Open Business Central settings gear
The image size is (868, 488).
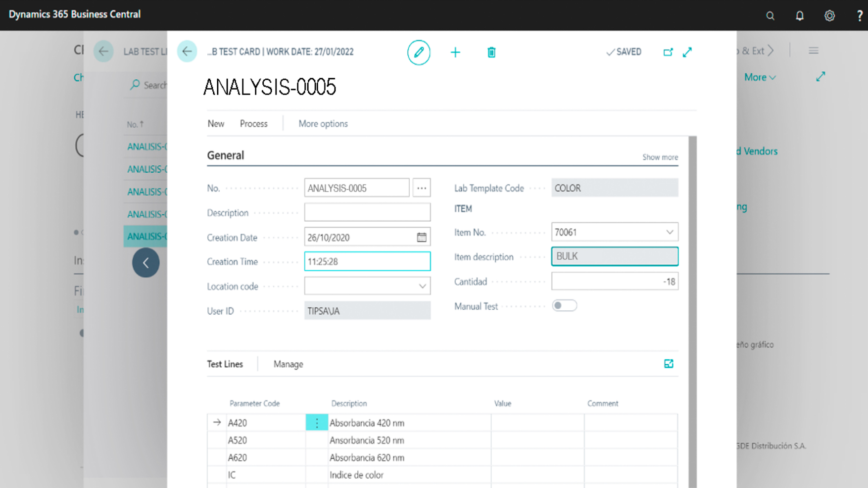click(829, 15)
